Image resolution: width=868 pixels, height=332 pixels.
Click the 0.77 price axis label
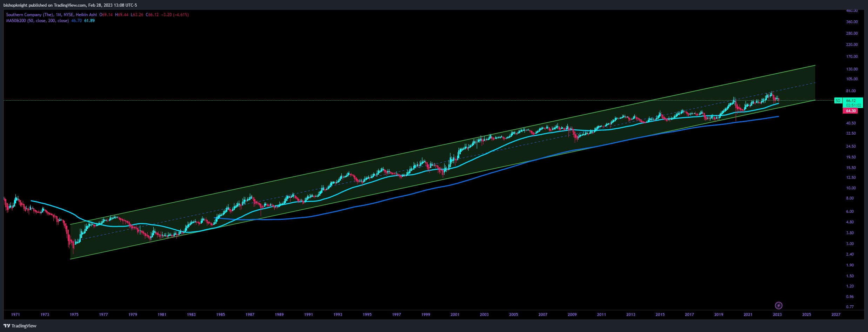tap(850, 307)
